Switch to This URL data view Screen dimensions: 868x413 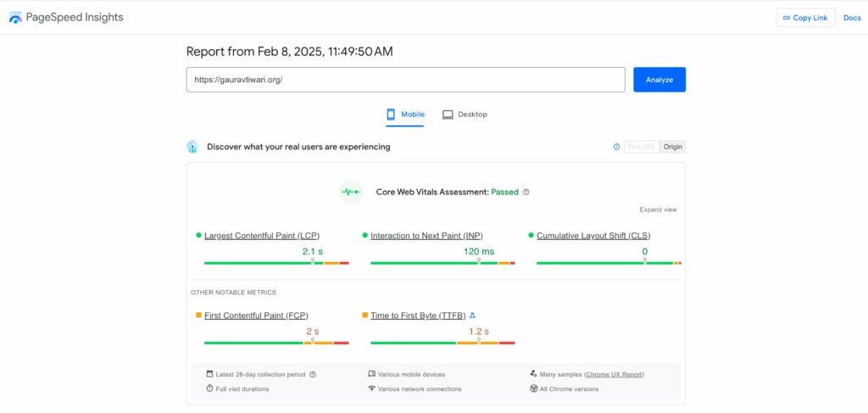(x=642, y=147)
